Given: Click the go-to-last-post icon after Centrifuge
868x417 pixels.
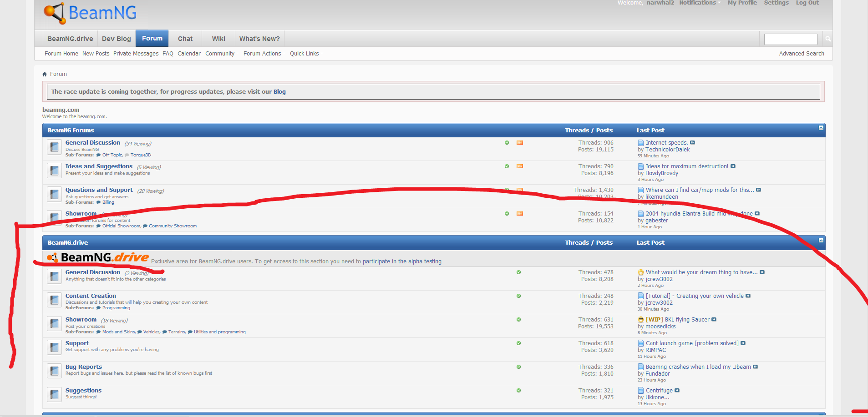Looking at the screenshot, I should coord(677,391).
